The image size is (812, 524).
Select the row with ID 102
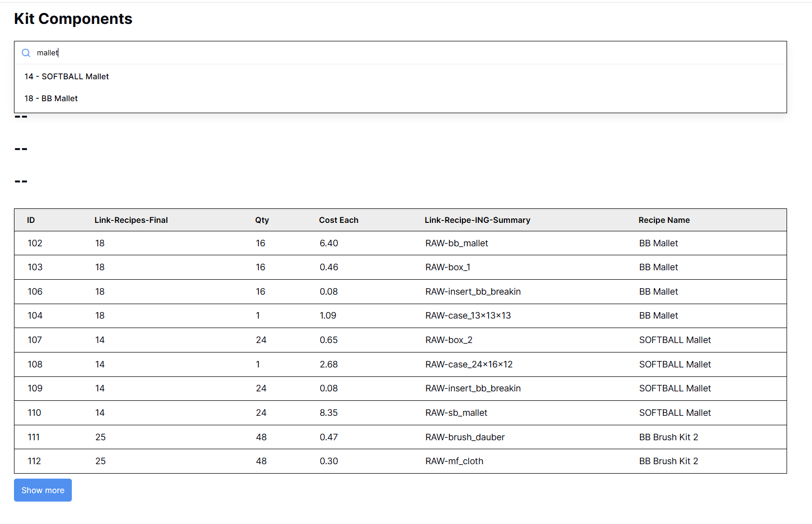pos(35,243)
